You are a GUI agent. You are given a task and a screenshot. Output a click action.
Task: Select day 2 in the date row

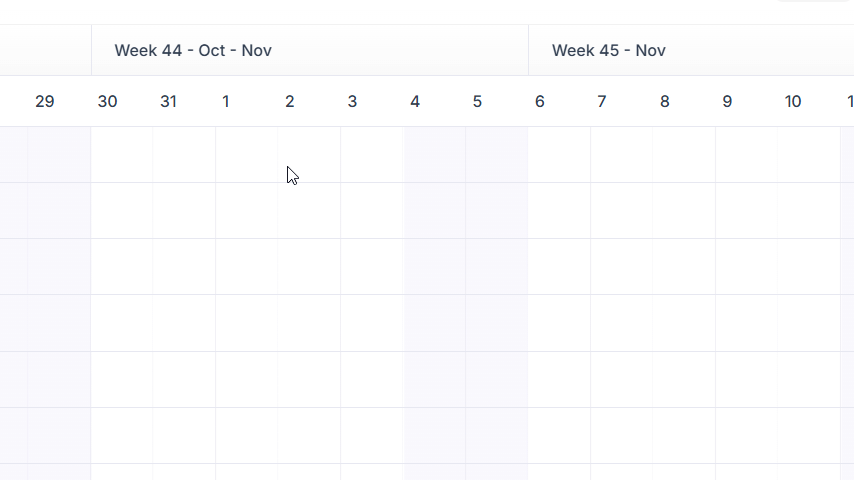[290, 101]
